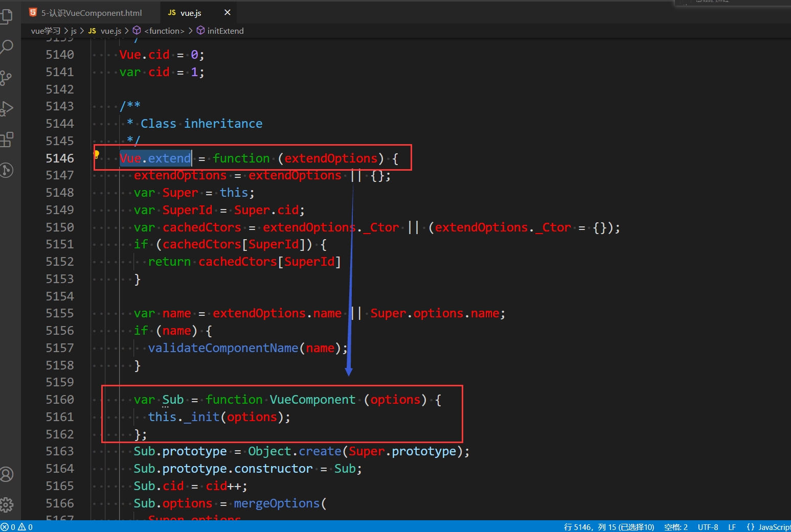Open the Run and Debug view
791x532 pixels.
(x=7, y=108)
